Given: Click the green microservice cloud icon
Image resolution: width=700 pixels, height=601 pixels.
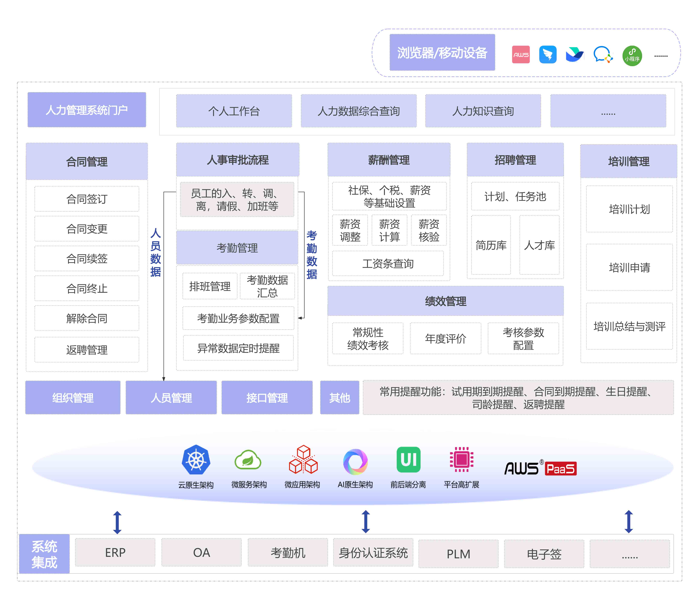Looking at the screenshot, I should [248, 460].
